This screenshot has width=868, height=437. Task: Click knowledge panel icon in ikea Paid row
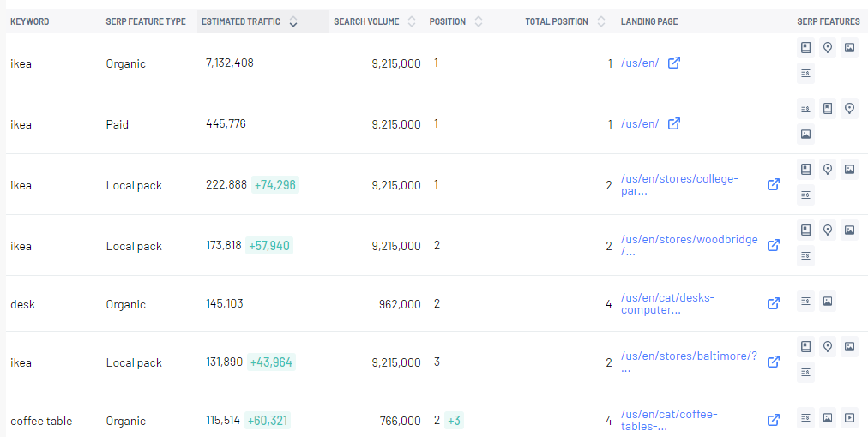[828, 109]
